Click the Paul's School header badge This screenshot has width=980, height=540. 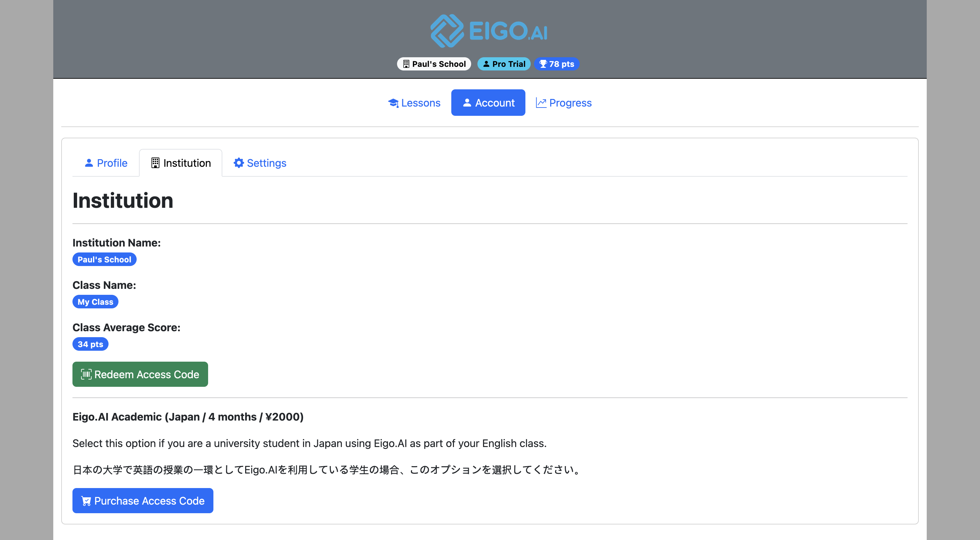click(x=434, y=64)
